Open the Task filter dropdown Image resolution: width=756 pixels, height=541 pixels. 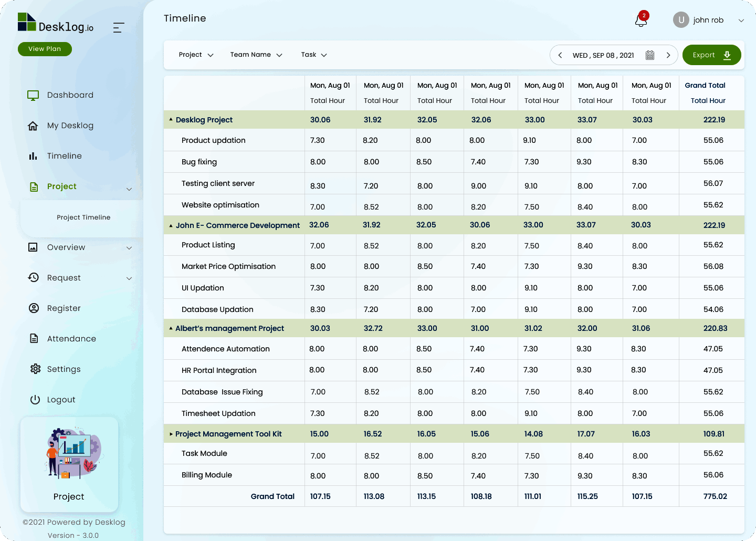coord(314,55)
